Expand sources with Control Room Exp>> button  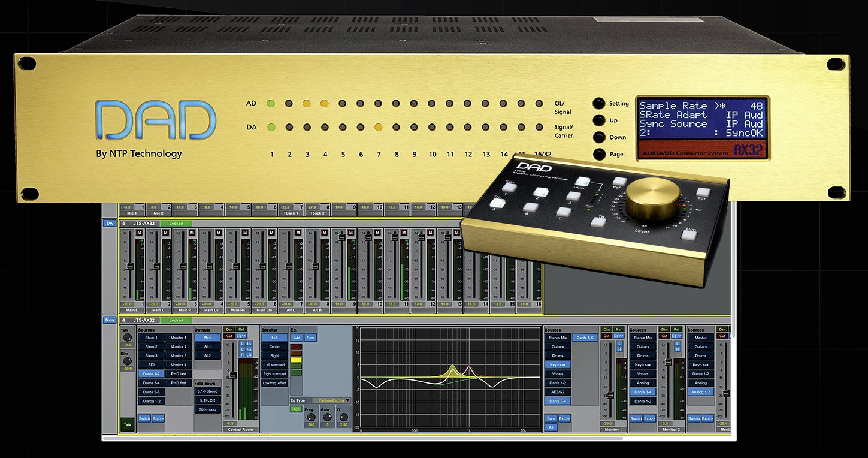coord(158,418)
